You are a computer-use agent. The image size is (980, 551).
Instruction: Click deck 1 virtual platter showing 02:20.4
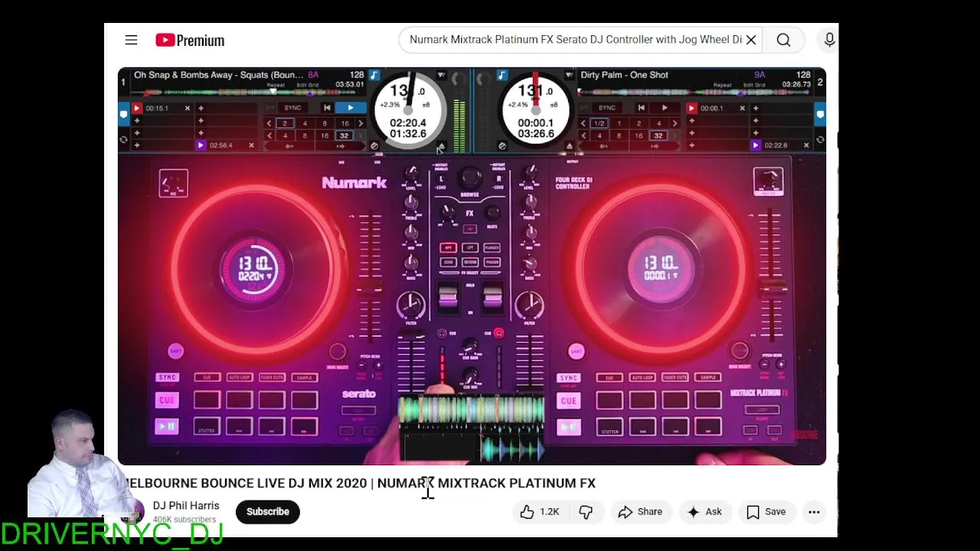(408, 110)
